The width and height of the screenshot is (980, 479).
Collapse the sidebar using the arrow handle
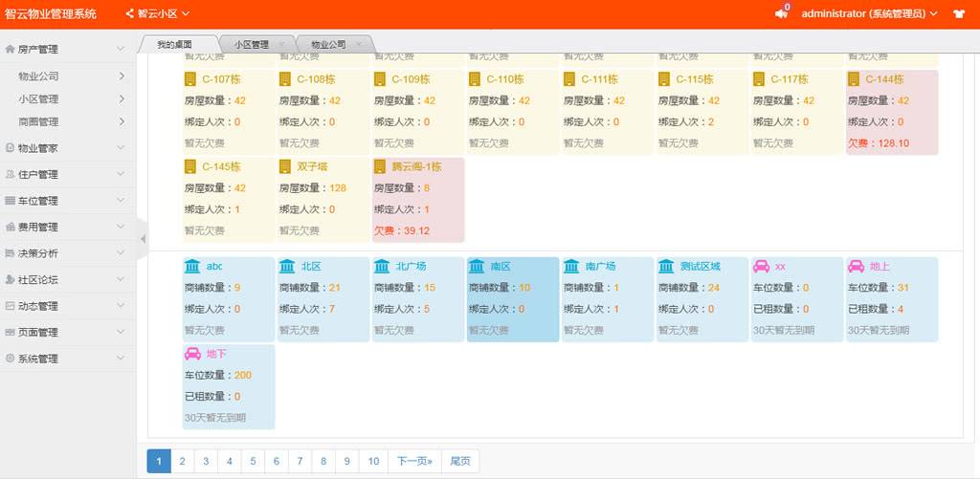(x=143, y=238)
